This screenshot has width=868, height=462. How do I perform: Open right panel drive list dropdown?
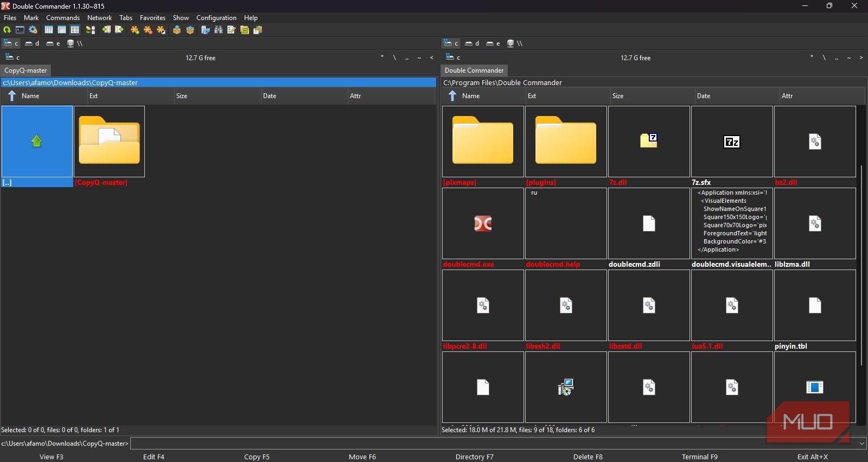[452, 57]
